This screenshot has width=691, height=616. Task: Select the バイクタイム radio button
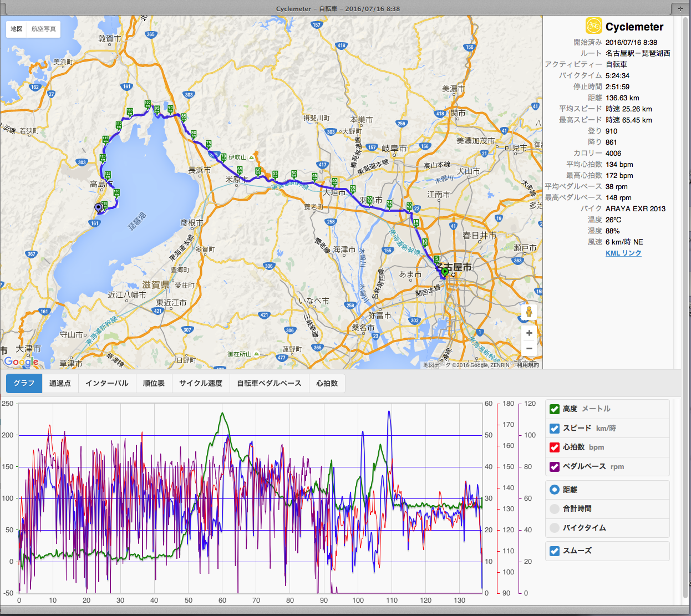coord(555,528)
